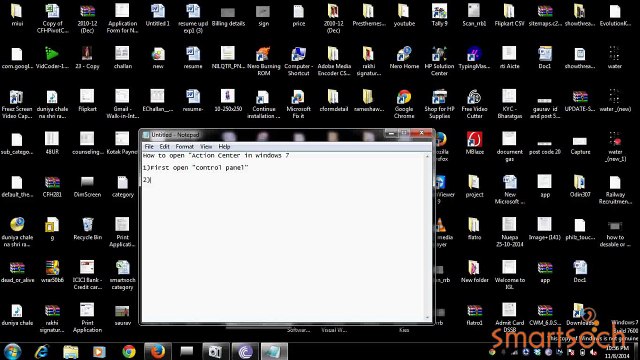Select the Welcome to ISL icon

509,275
